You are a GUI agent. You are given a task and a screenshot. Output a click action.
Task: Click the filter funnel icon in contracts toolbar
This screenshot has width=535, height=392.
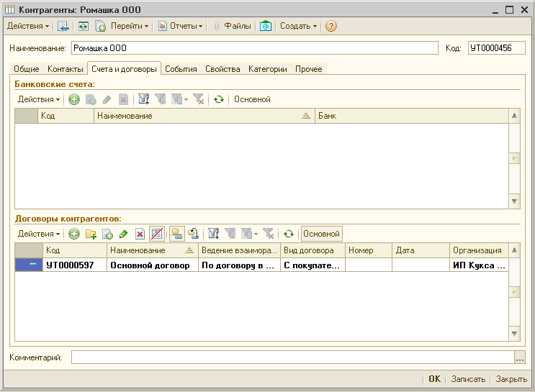tap(230, 234)
